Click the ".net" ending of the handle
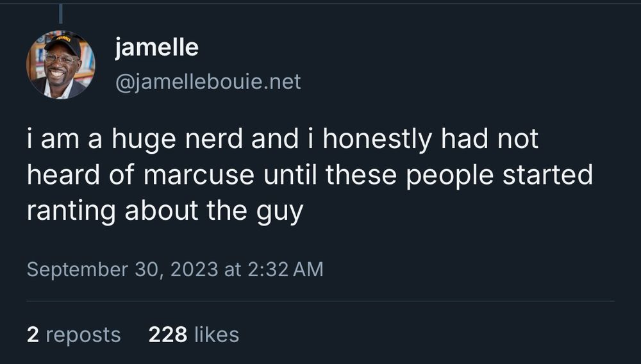641x364 pixels. 283,82
